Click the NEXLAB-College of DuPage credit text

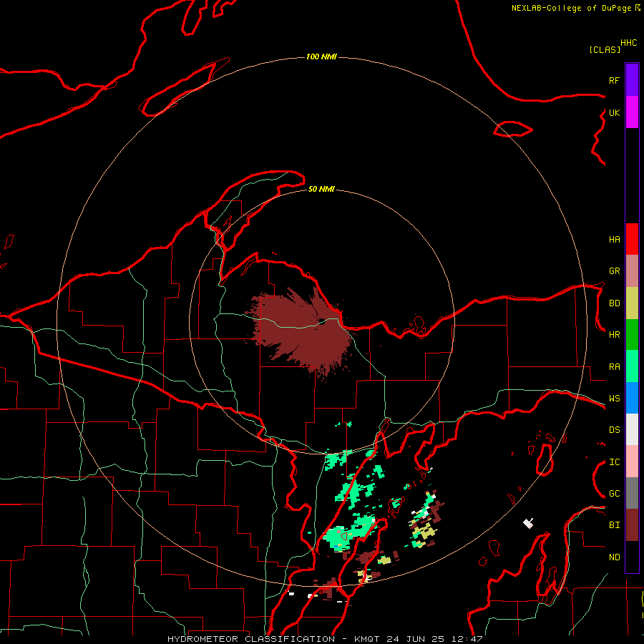(571, 8)
